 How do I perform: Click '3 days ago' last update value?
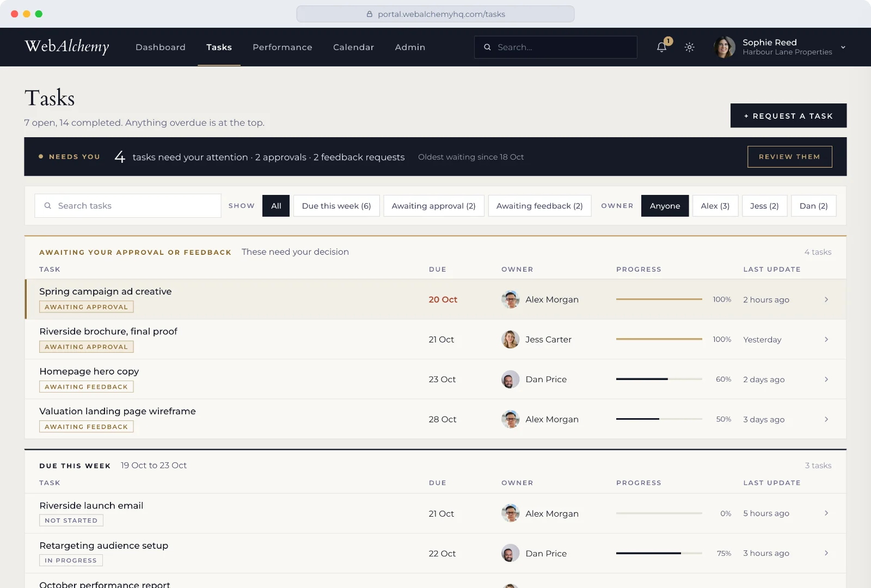point(764,419)
